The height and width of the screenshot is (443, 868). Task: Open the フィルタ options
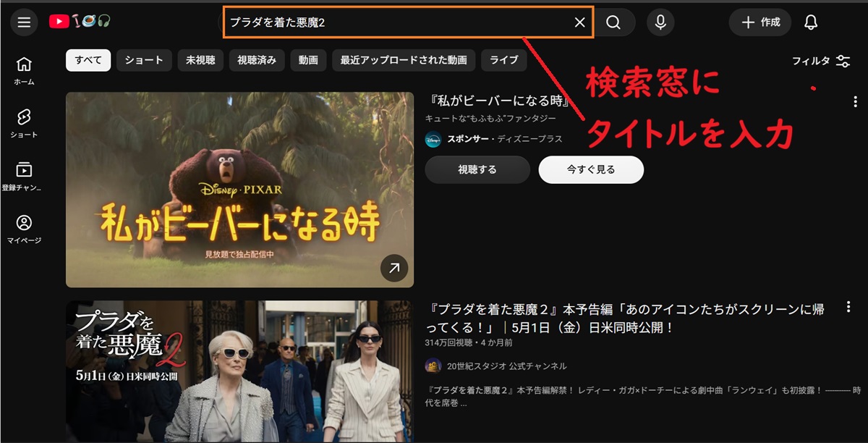pos(821,61)
